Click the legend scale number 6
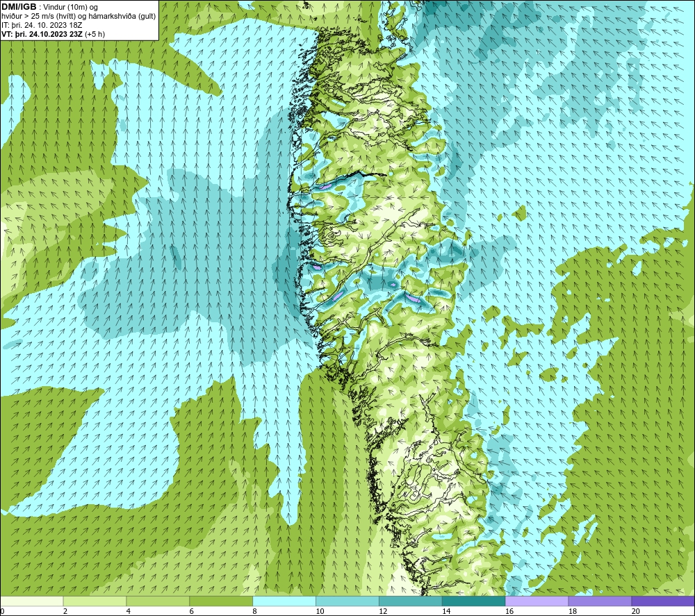The width and height of the screenshot is (695, 616). click(x=192, y=611)
